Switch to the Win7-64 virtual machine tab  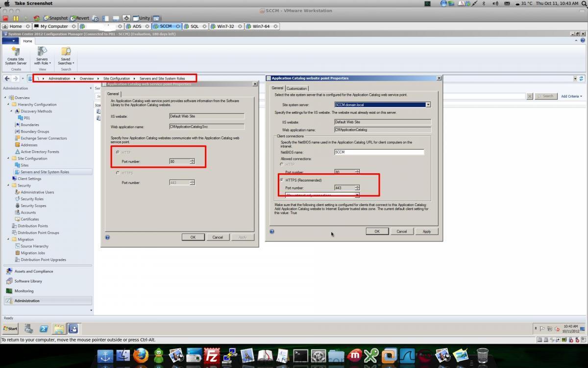(261, 26)
